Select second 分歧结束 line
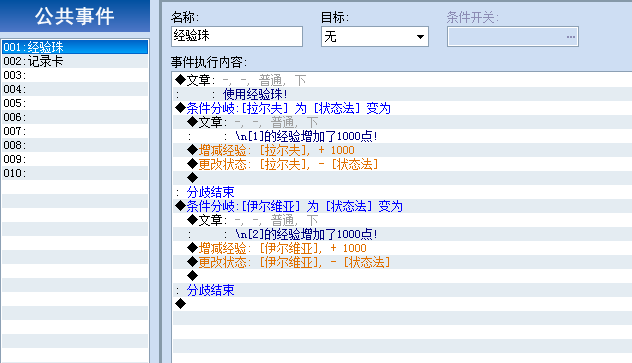 click(x=402, y=290)
